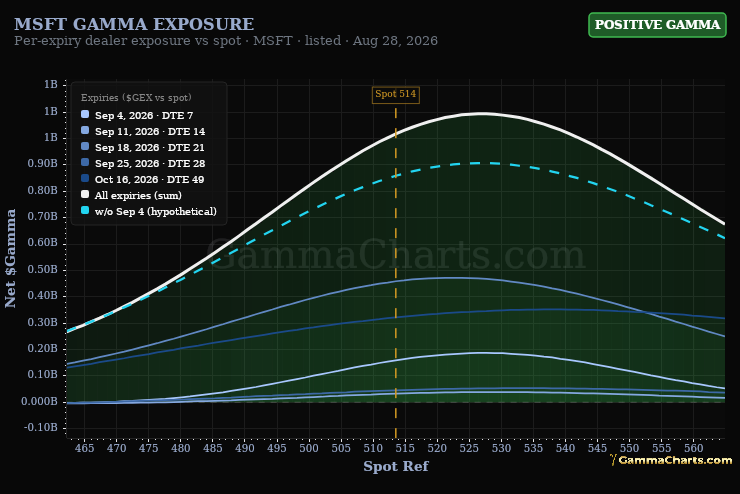Click the 525 x-axis tick label

click(x=469, y=448)
